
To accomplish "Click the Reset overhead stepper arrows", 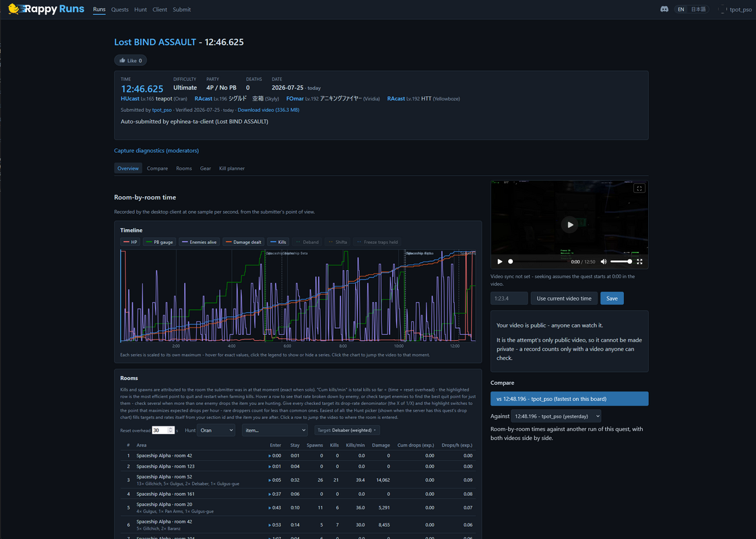I will coord(170,430).
